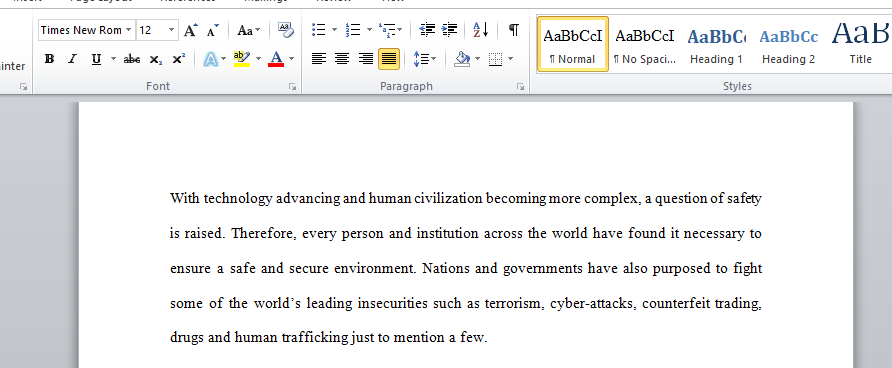The height and width of the screenshot is (368, 892).
Task: Click the Increase Indent icon
Action: pos(449,30)
